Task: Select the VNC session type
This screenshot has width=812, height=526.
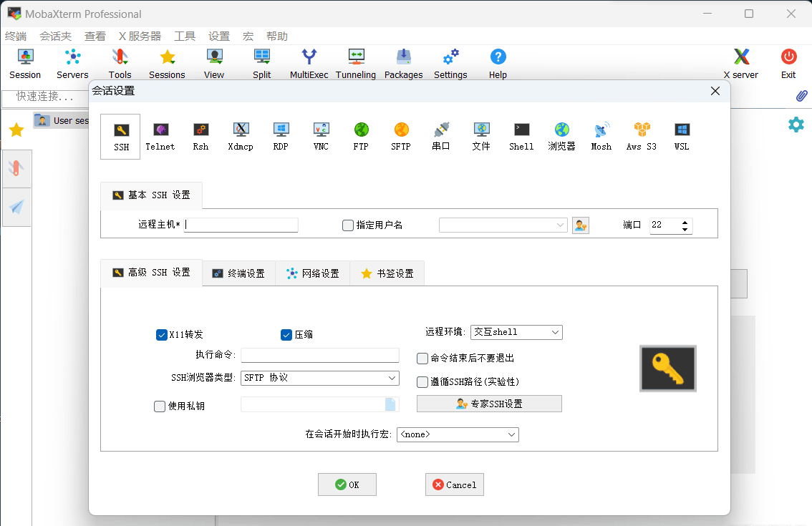Action: click(321, 136)
